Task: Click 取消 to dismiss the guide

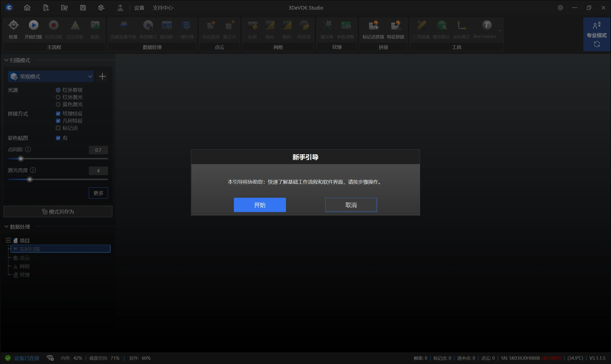Action: tap(351, 205)
